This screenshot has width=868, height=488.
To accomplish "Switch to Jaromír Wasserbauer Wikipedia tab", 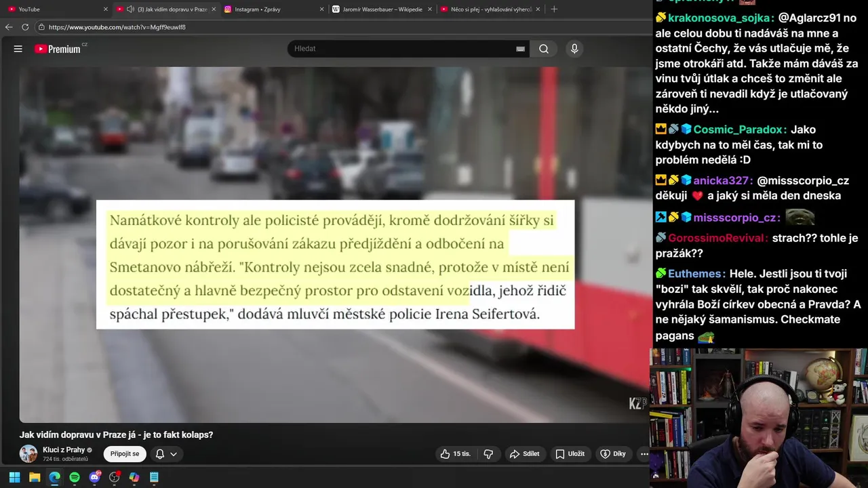I will coord(382,9).
